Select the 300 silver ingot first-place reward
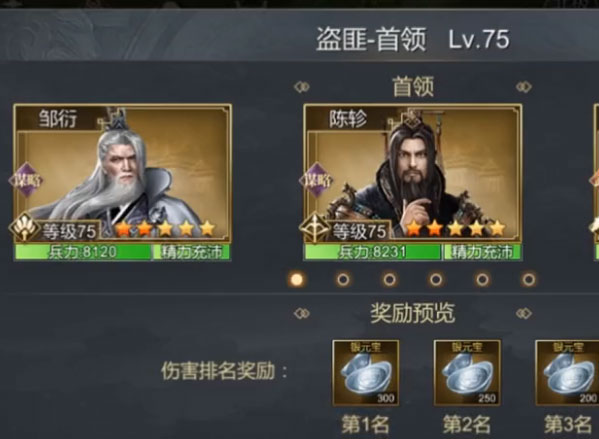This screenshot has height=439, width=599. 366,373
